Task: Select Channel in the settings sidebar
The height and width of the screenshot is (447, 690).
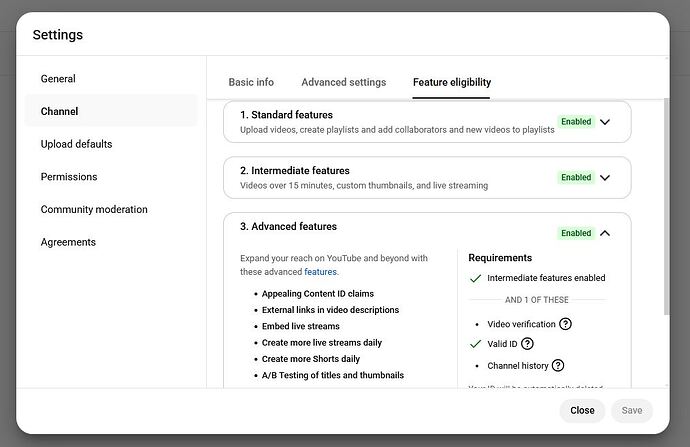Action: [111, 111]
